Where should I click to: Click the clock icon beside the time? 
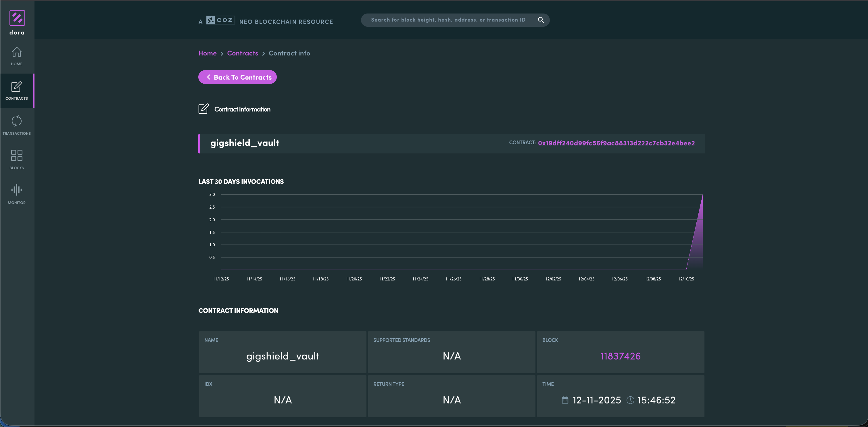pyautogui.click(x=630, y=400)
